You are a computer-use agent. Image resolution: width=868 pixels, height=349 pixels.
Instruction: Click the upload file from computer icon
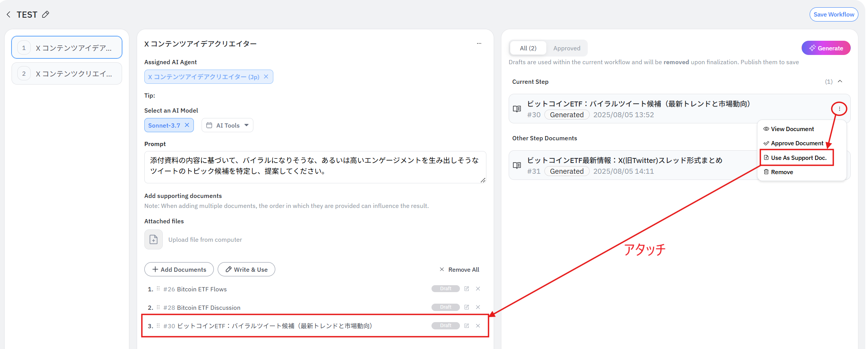tap(154, 239)
